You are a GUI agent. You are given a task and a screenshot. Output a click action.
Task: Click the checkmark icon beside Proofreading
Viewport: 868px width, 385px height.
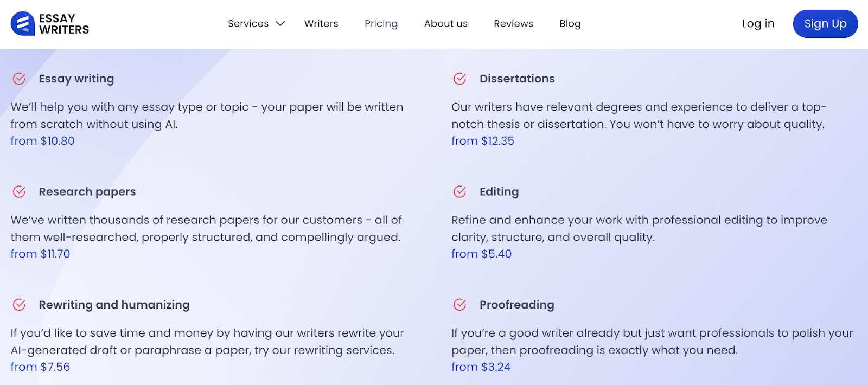(459, 305)
